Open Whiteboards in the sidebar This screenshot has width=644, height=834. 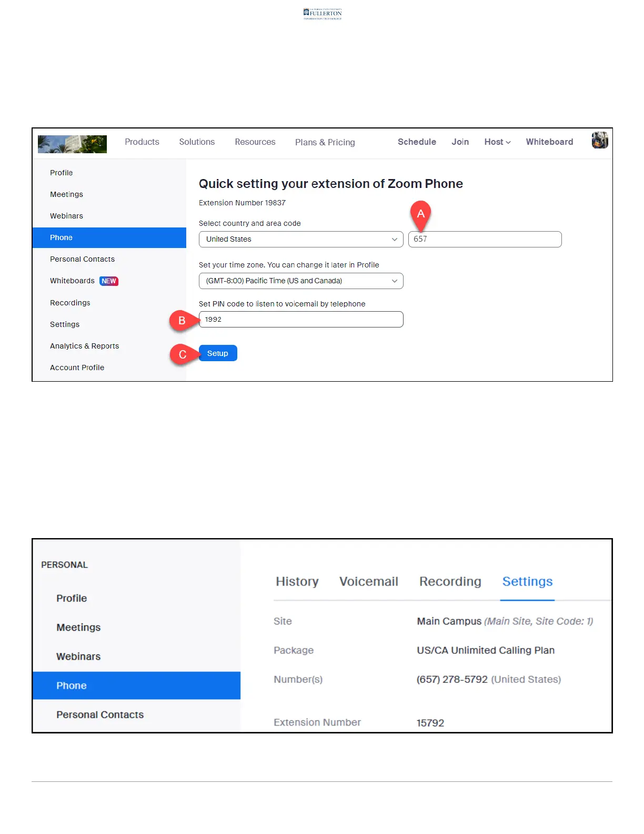click(72, 281)
